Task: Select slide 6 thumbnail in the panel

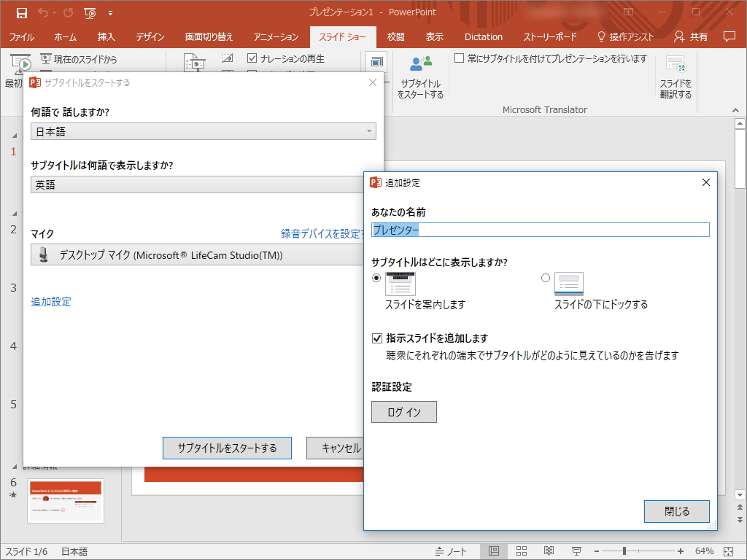Action: (x=66, y=501)
